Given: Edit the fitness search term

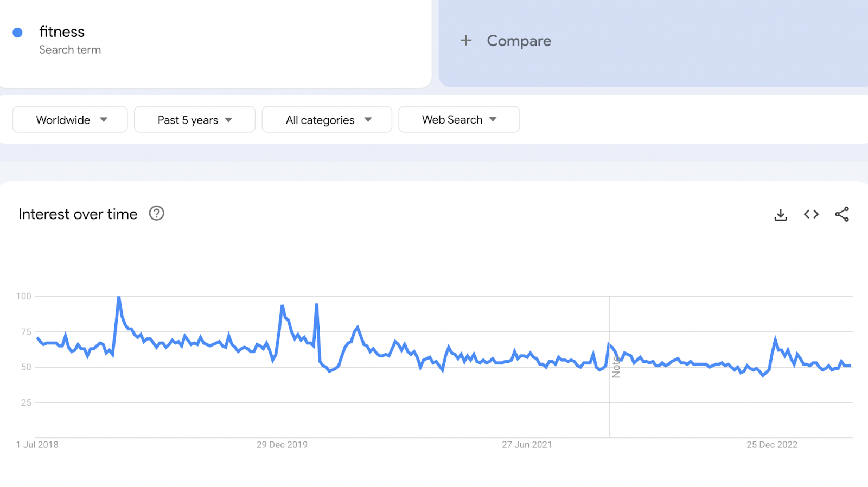Looking at the screenshot, I should (x=62, y=32).
